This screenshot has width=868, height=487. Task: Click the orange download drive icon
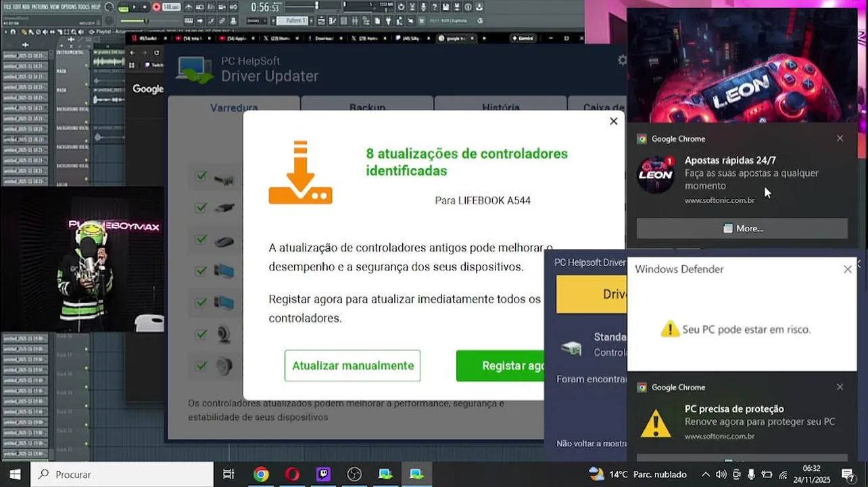click(300, 172)
